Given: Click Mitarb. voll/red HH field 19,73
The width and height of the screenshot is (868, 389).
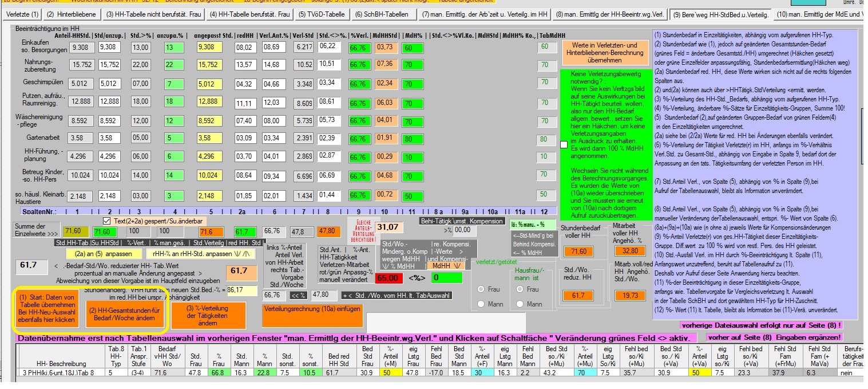Looking at the screenshot, I should pos(630,296).
